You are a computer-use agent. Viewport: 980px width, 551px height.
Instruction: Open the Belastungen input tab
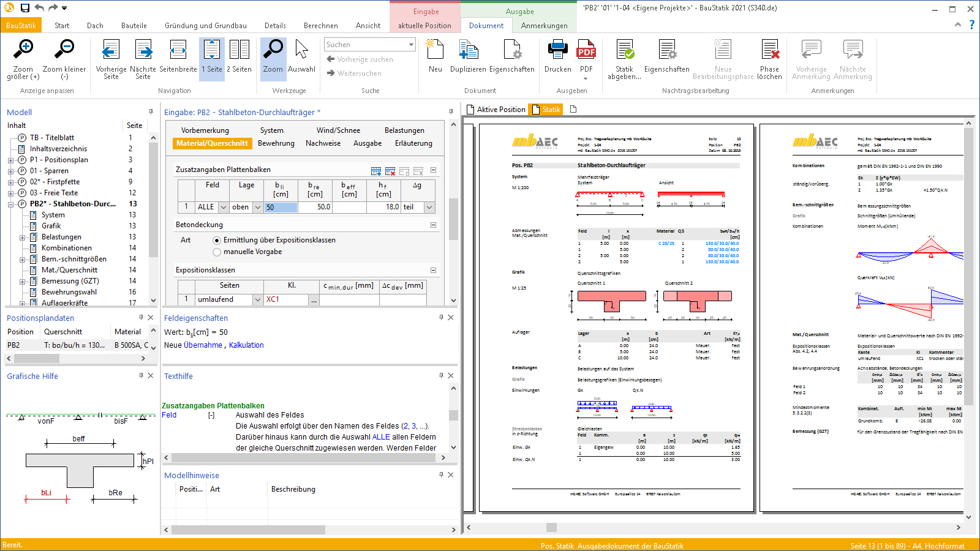(404, 130)
